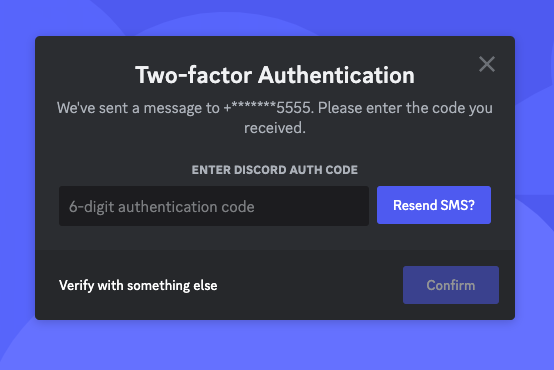The image size is (554, 370).
Task: Click empty dialog area below the heading
Action: [275, 150]
